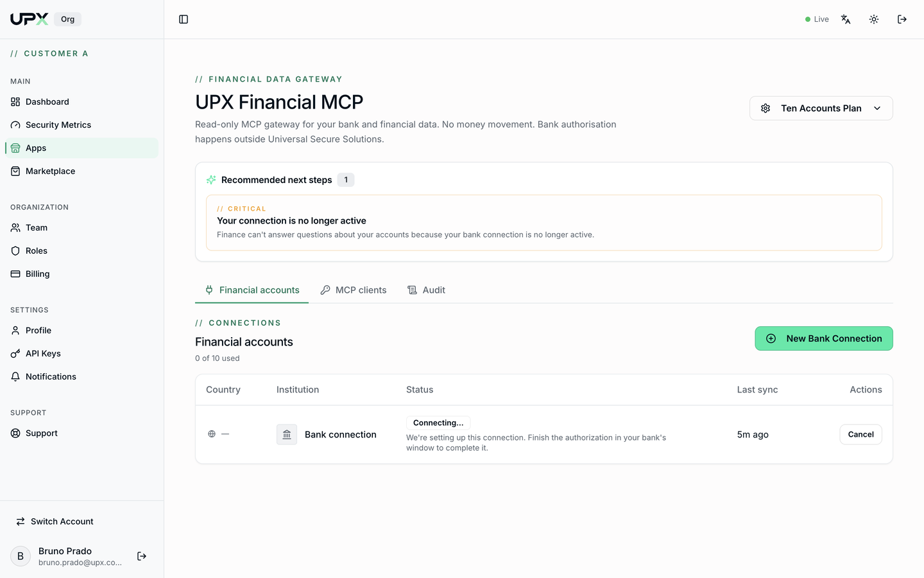Viewport: 924px width, 578px height.
Task: Click the Institution column header
Action: pos(298,389)
